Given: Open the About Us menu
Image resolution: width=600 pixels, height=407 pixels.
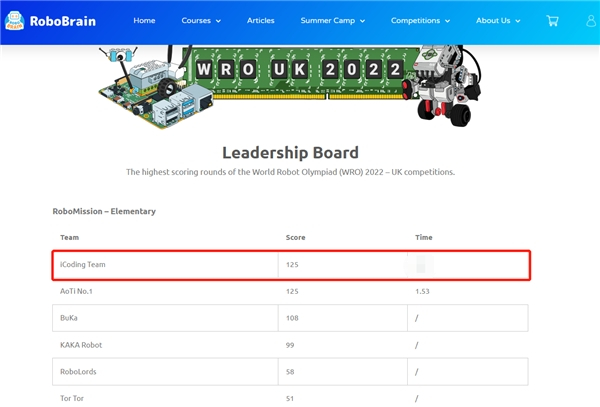Looking at the screenshot, I should tap(493, 21).
